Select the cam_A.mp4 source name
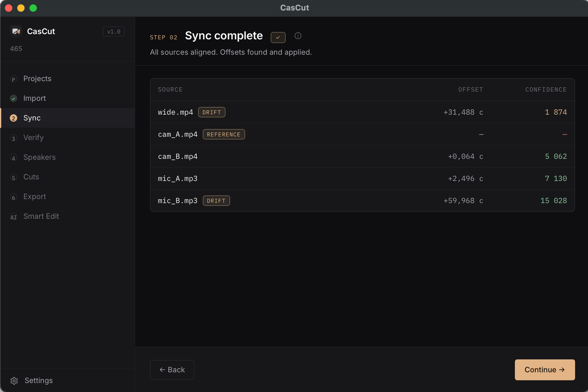Image resolution: width=588 pixels, height=392 pixels. point(178,134)
